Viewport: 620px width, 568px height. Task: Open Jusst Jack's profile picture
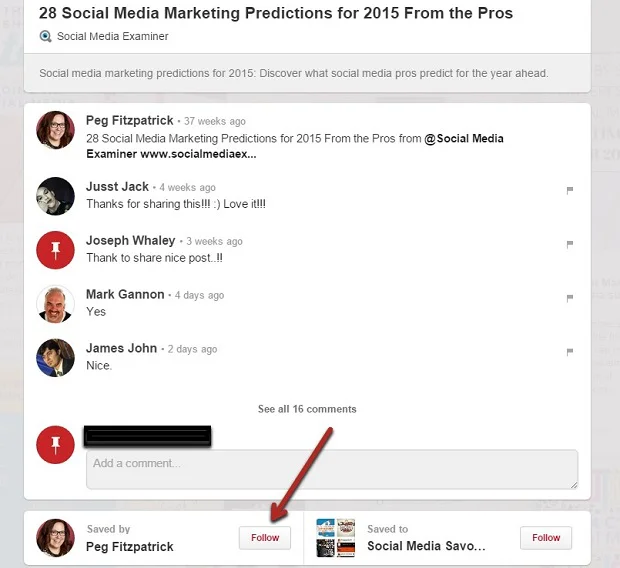(55, 196)
